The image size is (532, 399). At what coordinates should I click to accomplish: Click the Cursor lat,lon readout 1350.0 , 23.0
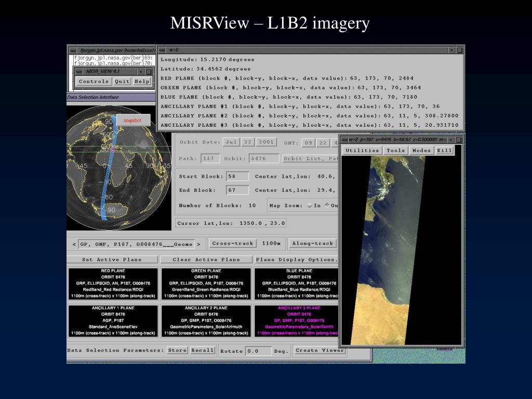point(231,223)
